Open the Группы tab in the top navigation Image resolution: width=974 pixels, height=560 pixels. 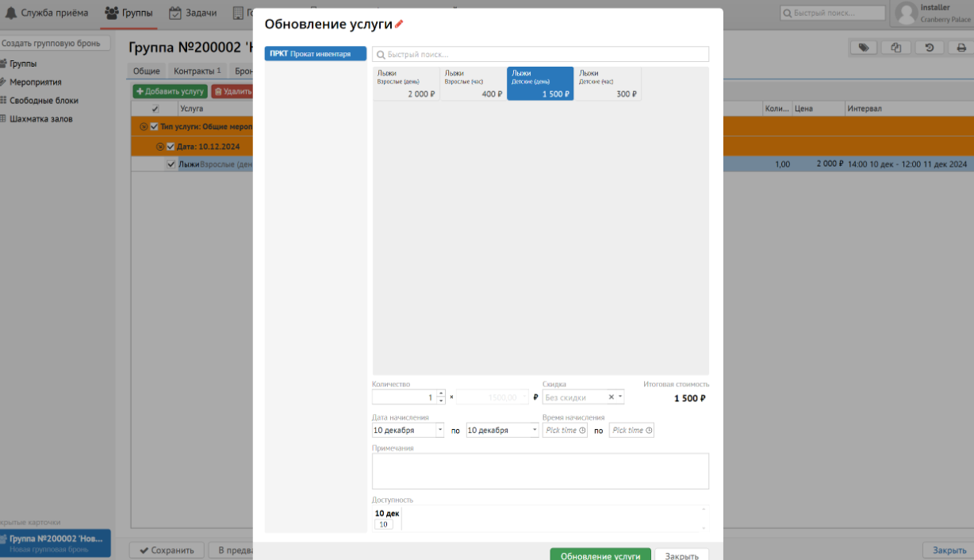[x=128, y=13]
